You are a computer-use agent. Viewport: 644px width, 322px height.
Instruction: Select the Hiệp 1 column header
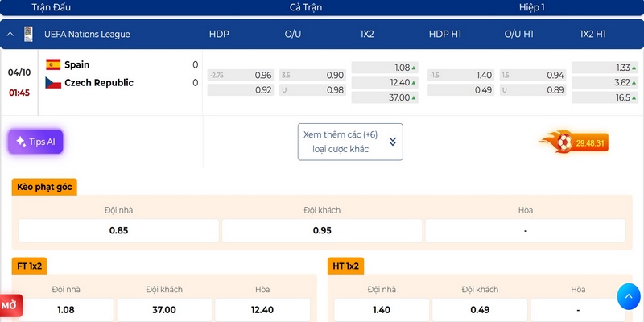531,7
